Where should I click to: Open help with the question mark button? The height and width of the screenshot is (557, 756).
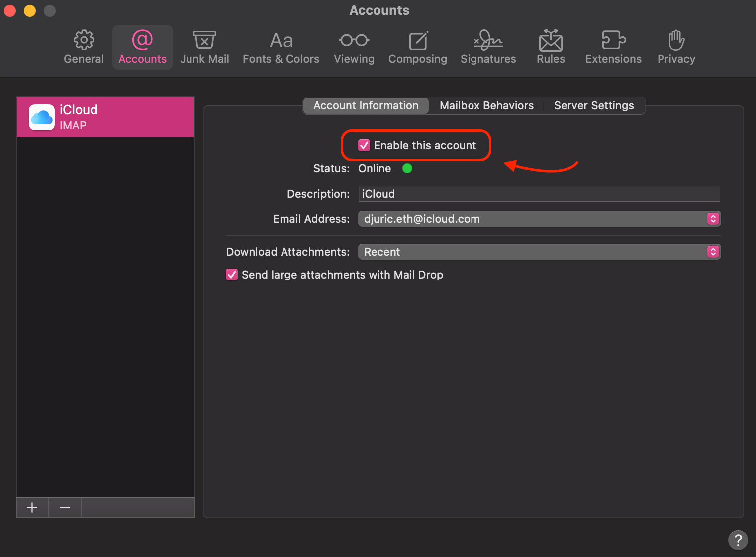click(738, 540)
